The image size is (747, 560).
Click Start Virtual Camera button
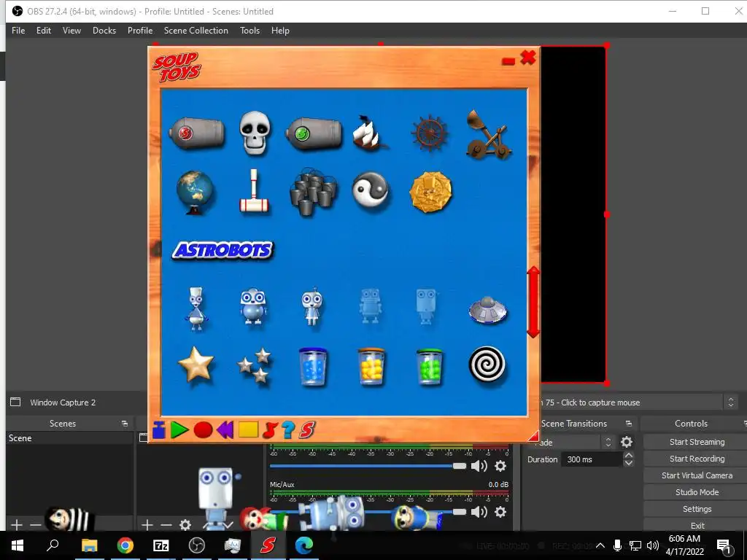coord(697,475)
